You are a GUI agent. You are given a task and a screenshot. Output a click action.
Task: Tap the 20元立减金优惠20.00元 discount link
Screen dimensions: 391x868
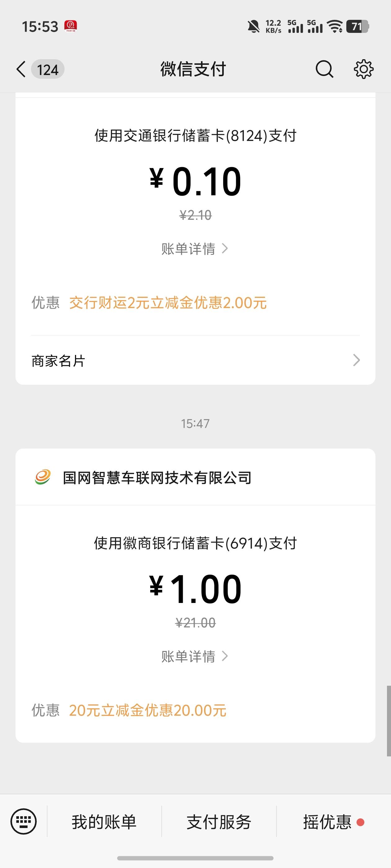147,710
